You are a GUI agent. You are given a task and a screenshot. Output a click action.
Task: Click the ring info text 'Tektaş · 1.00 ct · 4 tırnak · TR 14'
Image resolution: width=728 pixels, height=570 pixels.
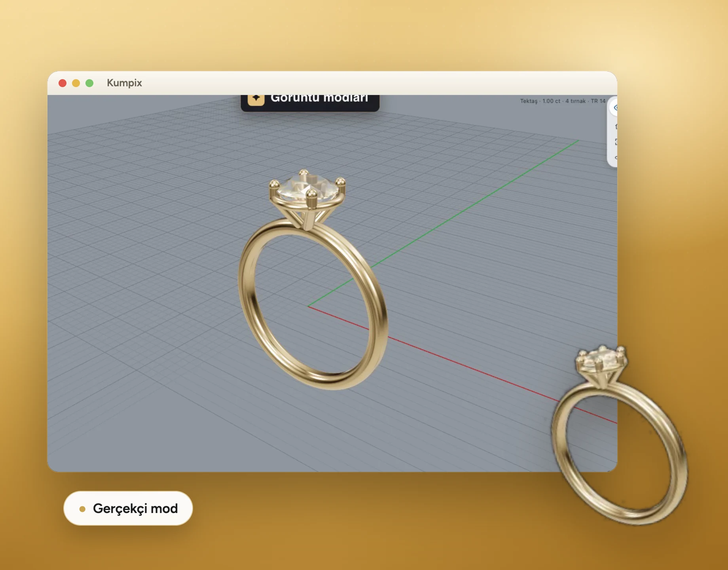(563, 101)
